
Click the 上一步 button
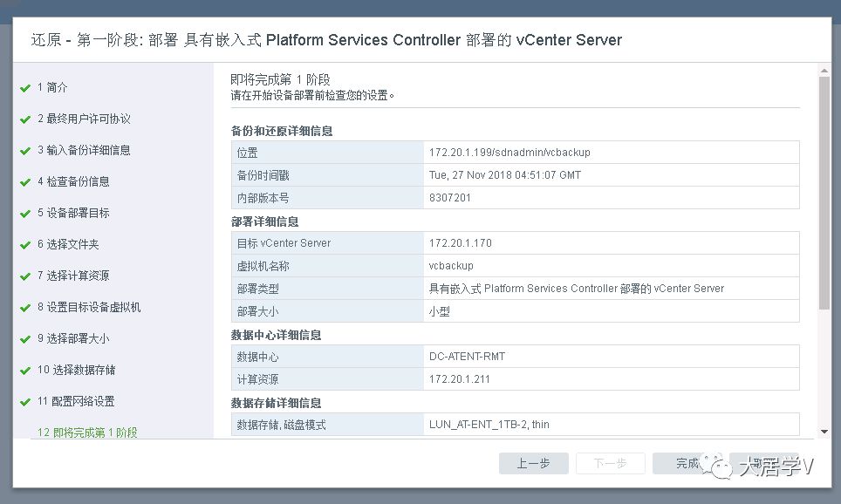pyautogui.click(x=533, y=464)
